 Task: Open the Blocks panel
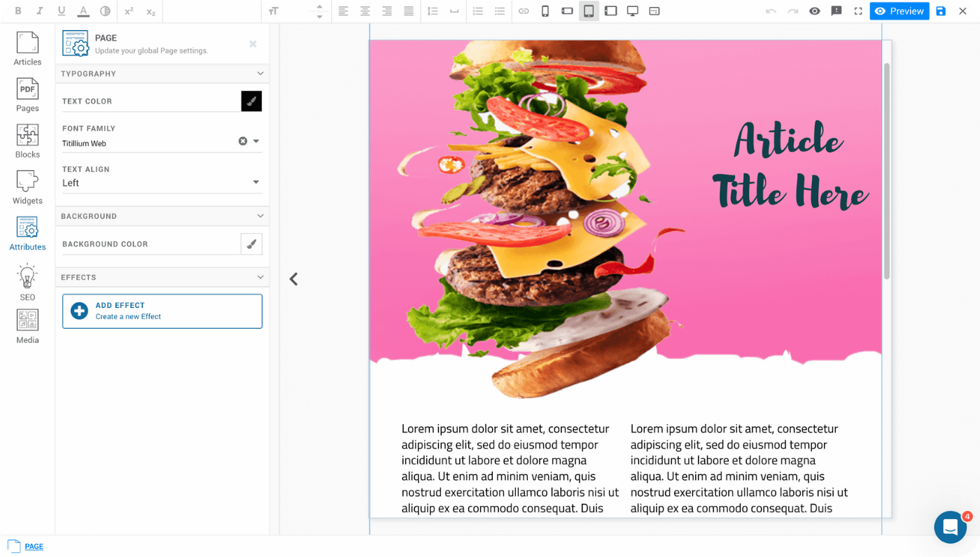coord(27,141)
